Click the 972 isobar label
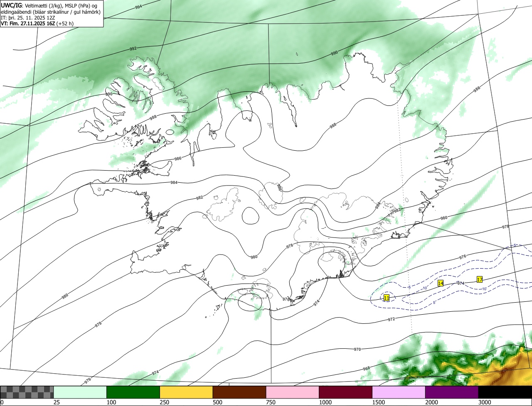Viewport: 532px width, 406px height. [x=391, y=319]
